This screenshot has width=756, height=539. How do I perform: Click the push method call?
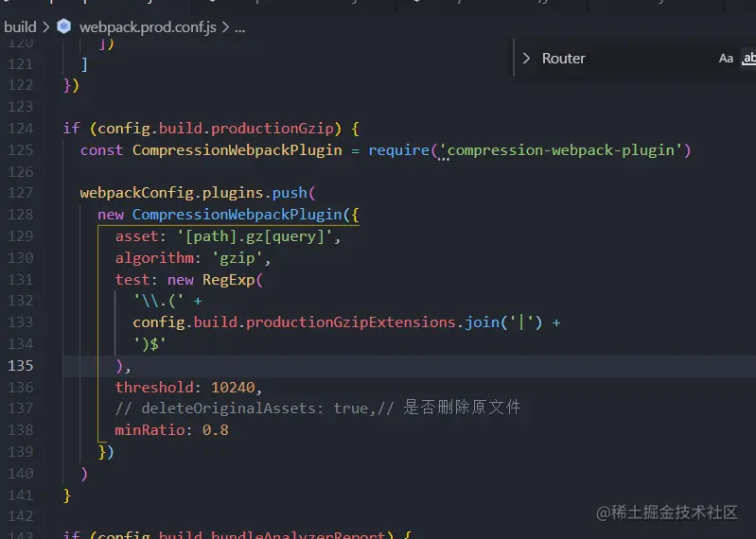290,193
